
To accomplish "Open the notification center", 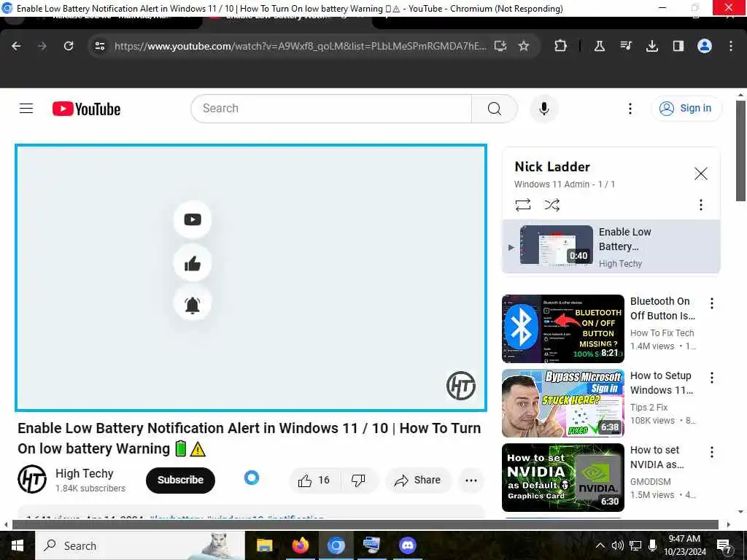I will click(724, 545).
